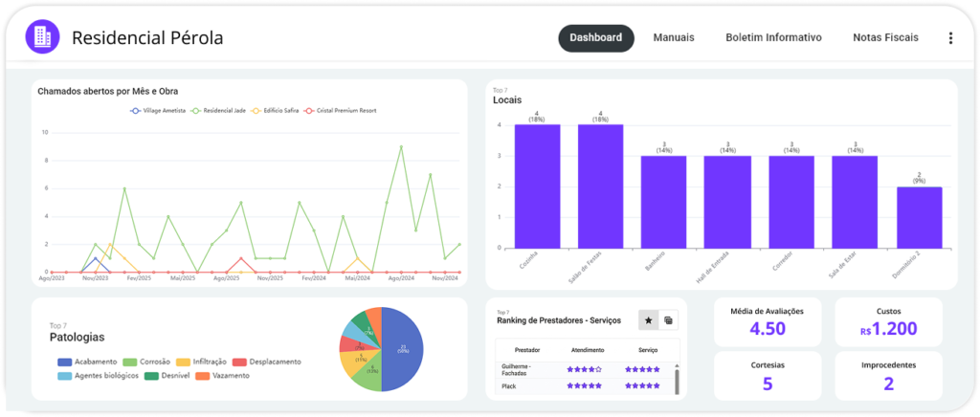980x417 pixels.
Task: Go to the Notas Fiscais tab
Action: (x=885, y=38)
